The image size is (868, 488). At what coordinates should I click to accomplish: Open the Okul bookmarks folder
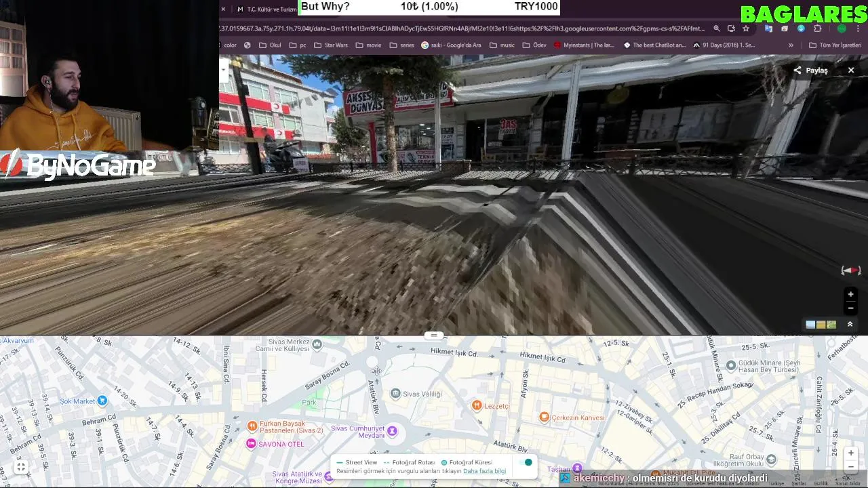click(x=270, y=45)
